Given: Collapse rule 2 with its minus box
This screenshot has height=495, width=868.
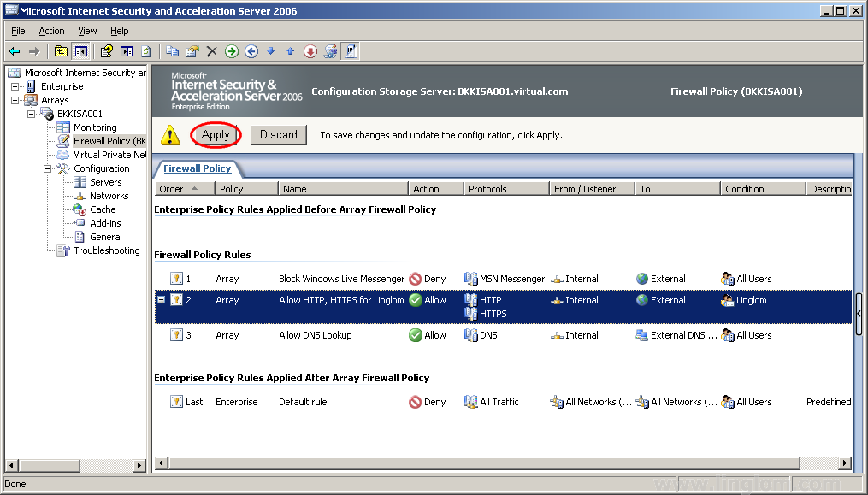Looking at the screenshot, I should tap(161, 299).
